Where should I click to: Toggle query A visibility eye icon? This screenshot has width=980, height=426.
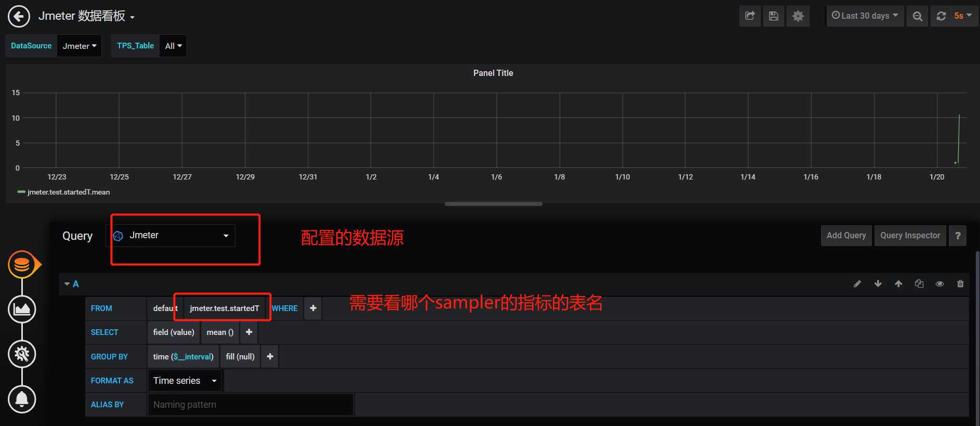[939, 283]
